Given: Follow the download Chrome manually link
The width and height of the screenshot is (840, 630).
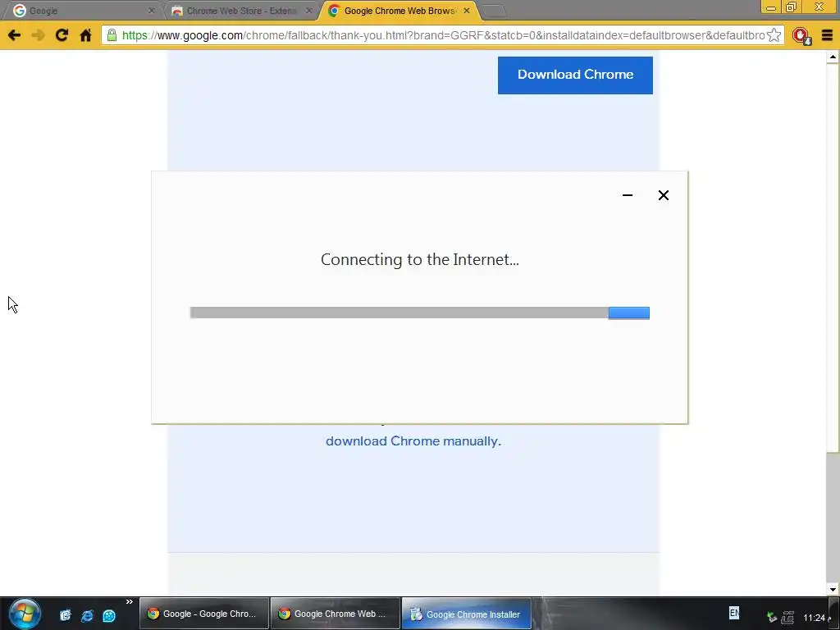Looking at the screenshot, I should coord(413,441).
